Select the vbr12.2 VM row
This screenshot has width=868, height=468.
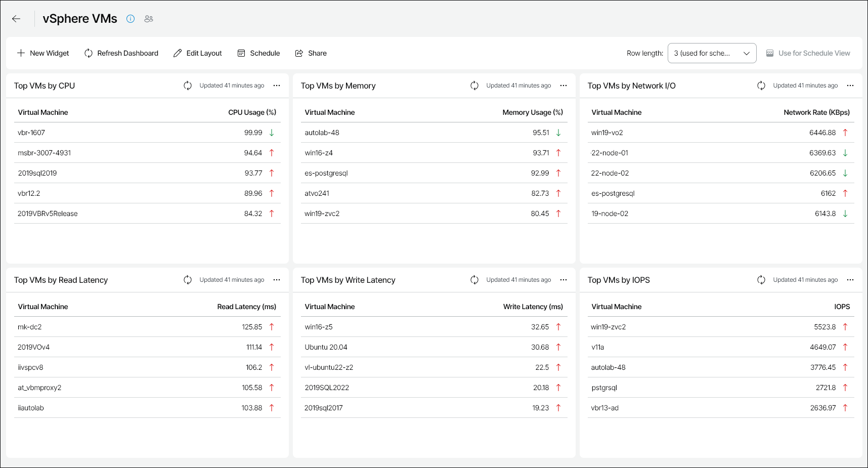147,193
